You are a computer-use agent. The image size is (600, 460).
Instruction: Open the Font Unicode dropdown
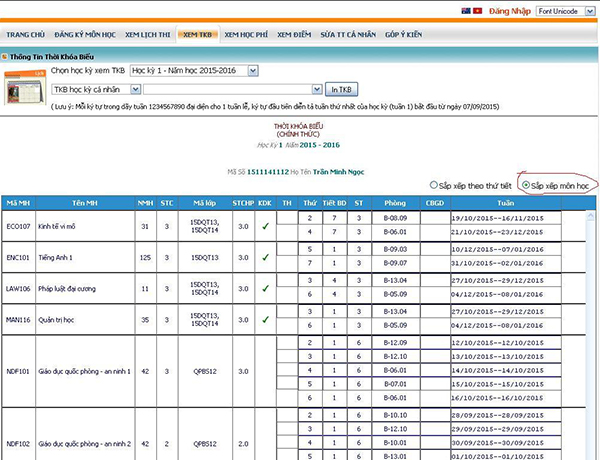click(x=564, y=11)
